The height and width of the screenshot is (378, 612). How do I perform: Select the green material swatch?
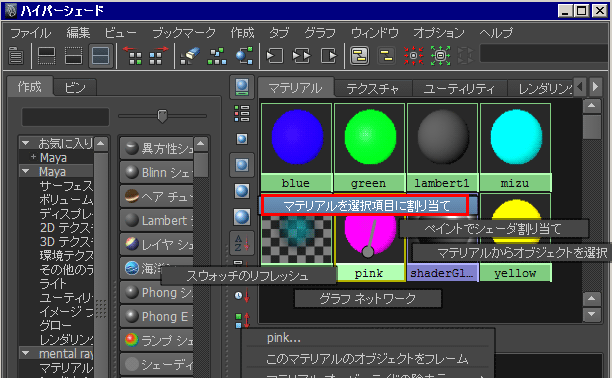point(369,148)
